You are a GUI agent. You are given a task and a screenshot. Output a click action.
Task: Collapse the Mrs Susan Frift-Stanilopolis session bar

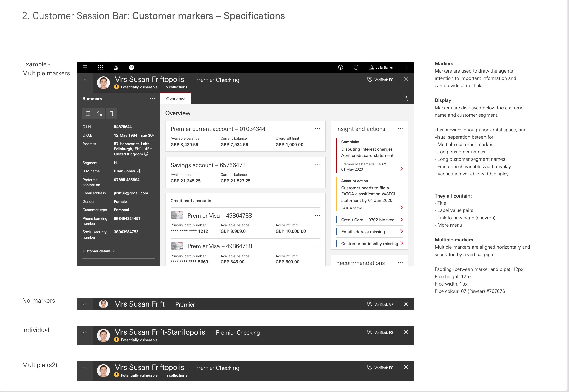coord(85,332)
